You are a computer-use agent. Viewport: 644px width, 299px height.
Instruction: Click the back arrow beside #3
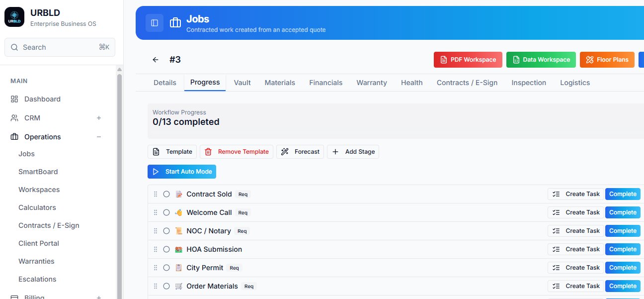click(156, 60)
